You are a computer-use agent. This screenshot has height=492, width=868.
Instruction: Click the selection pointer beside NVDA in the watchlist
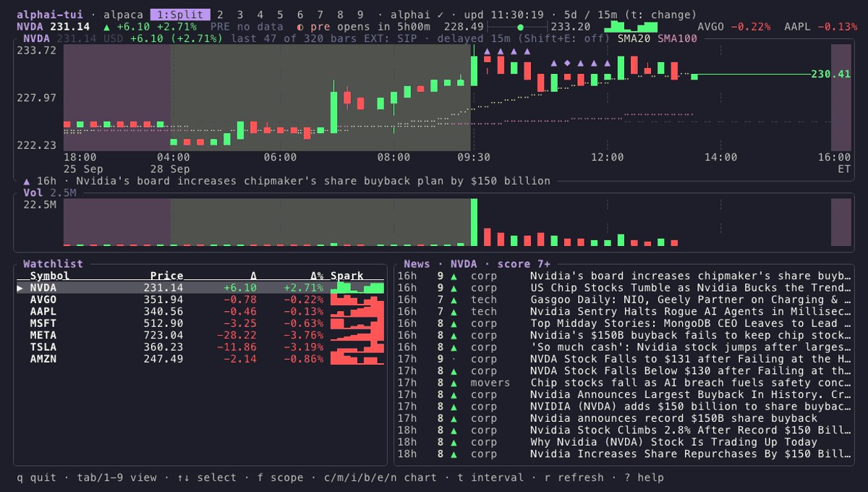[x=20, y=287]
